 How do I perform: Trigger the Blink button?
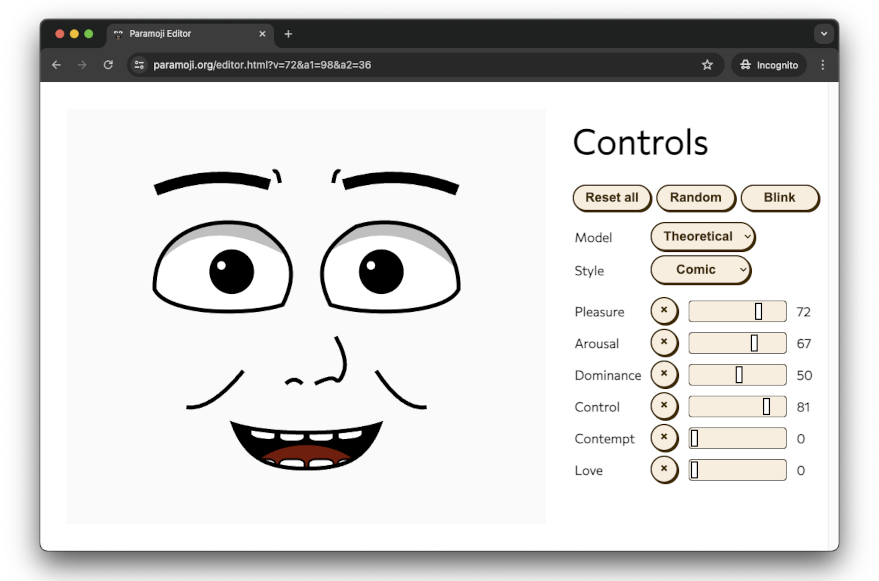[x=779, y=198]
